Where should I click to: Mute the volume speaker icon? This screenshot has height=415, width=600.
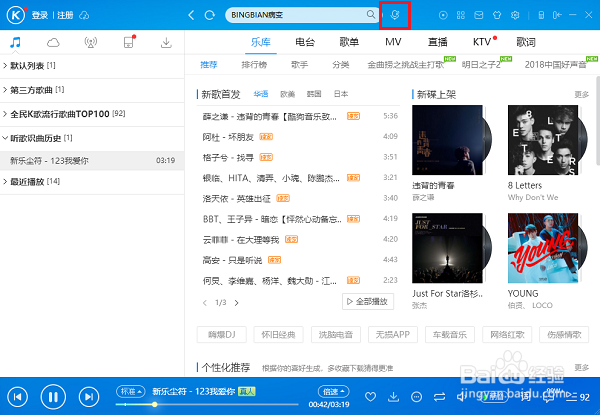pos(461,397)
